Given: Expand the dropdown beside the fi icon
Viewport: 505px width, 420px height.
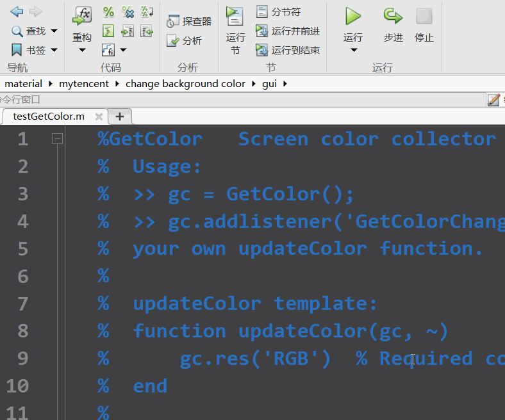Looking at the screenshot, I should [123, 50].
